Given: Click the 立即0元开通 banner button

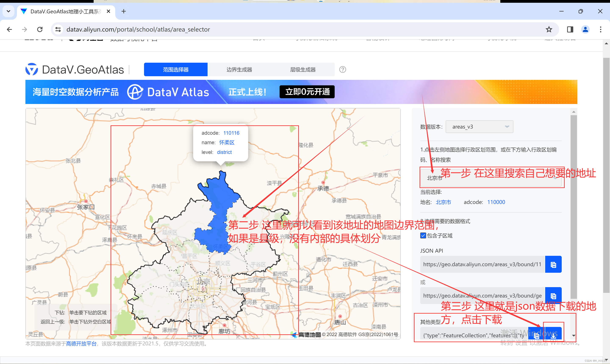Looking at the screenshot, I should 307,92.
